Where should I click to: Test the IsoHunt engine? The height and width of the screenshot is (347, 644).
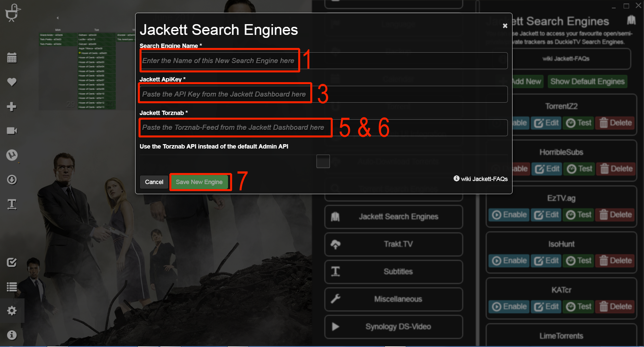pos(579,261)
